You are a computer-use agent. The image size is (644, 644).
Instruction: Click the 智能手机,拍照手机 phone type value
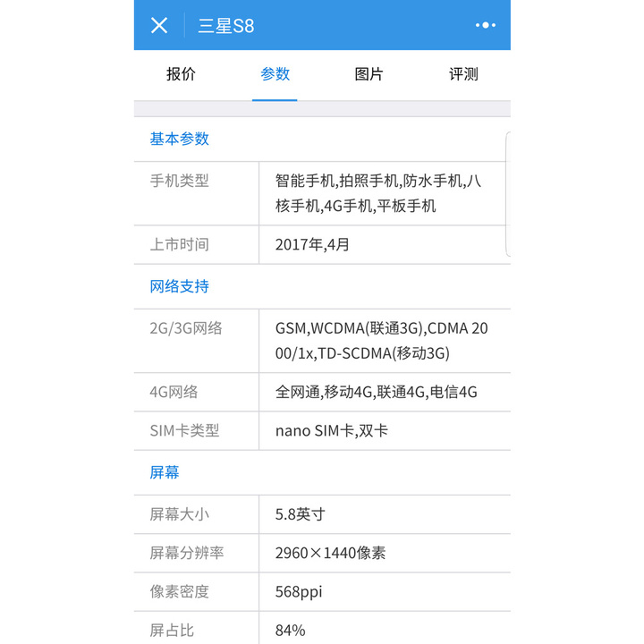[378, 193]
